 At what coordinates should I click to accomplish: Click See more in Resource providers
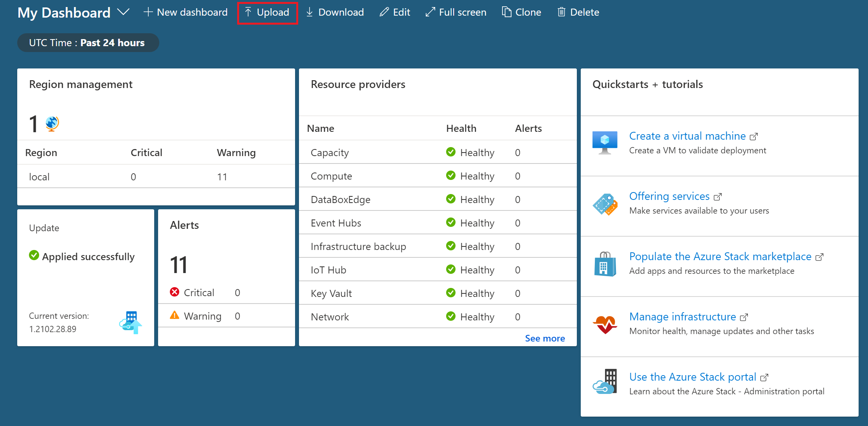(x=545, y=338)
